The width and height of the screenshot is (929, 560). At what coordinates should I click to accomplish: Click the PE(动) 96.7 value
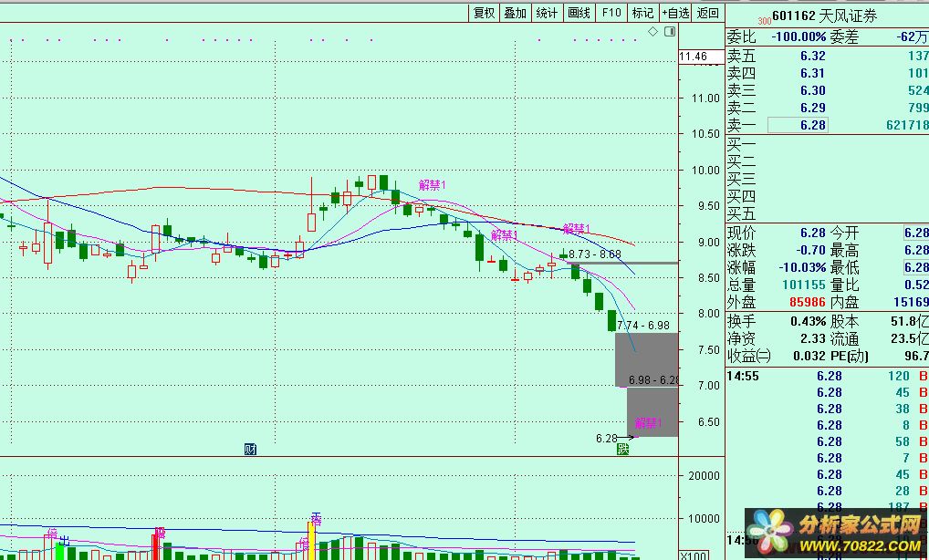click(916, 356)
